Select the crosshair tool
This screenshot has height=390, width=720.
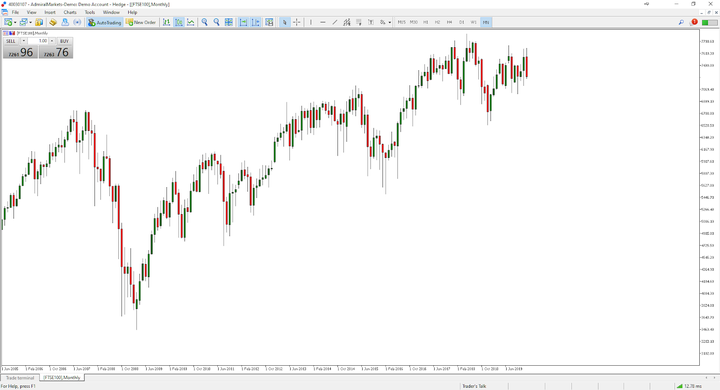(x=297, y=22)
